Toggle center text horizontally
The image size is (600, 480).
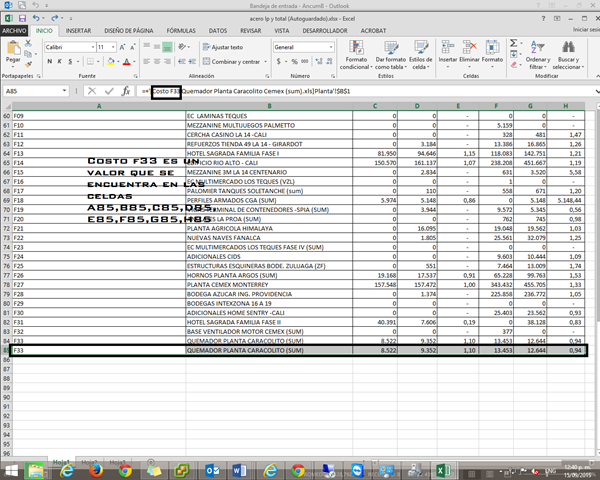tap(157, 61)
